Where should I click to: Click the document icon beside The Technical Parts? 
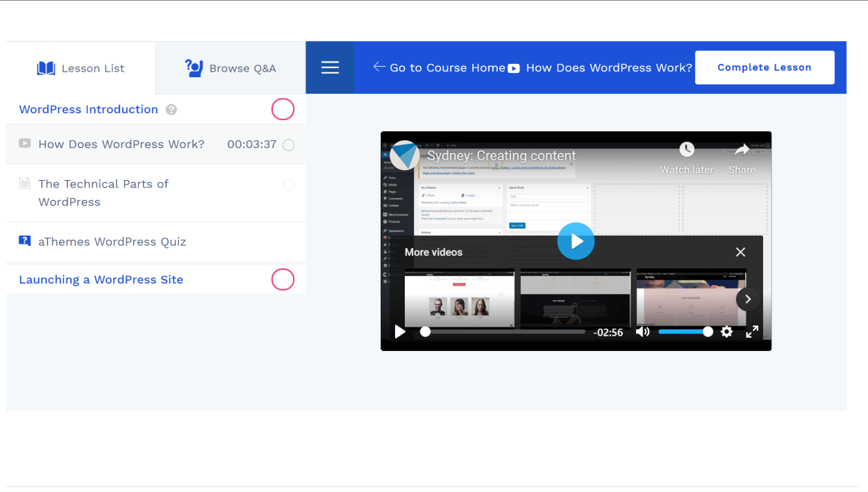click(x=25, y=183)
